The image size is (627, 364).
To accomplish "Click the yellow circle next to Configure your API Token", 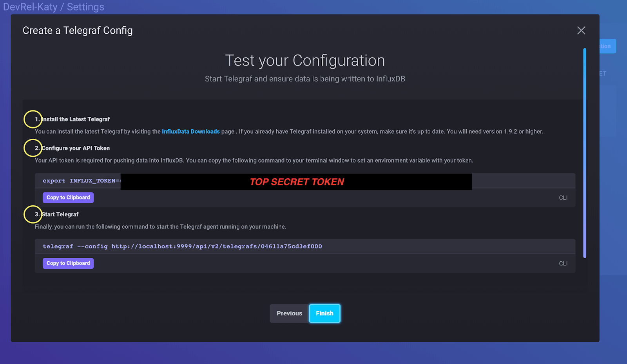I will [33, 148].
